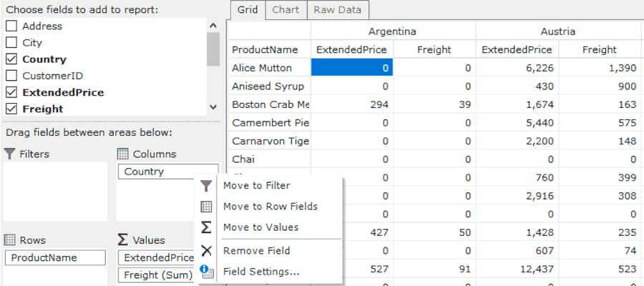Switch to the Chart tab
The width and height of the screenshot is (644, 286).
[x=286, y=10]
